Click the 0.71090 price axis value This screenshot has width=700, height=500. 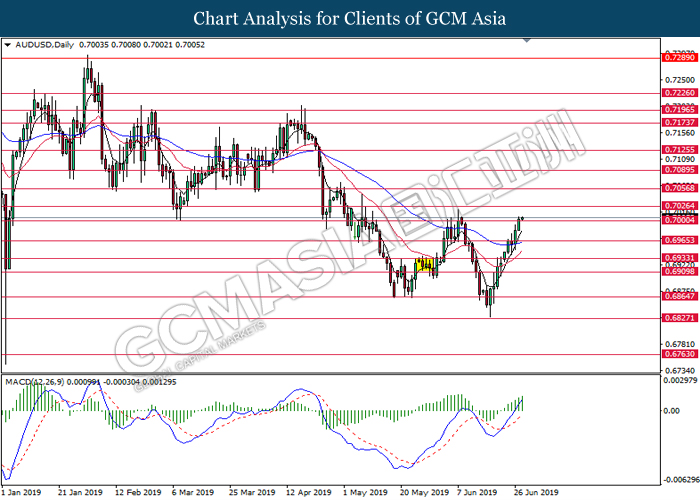[x=680, y=159]
